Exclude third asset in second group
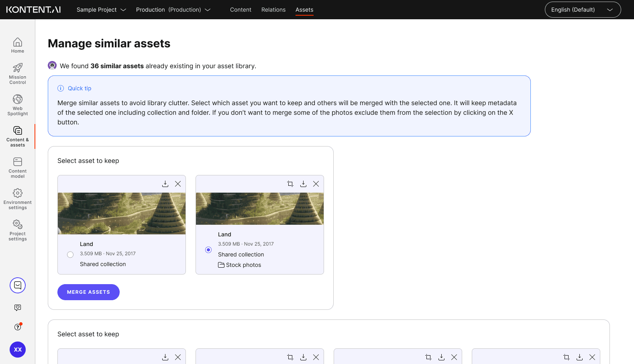 coord(454,357)
